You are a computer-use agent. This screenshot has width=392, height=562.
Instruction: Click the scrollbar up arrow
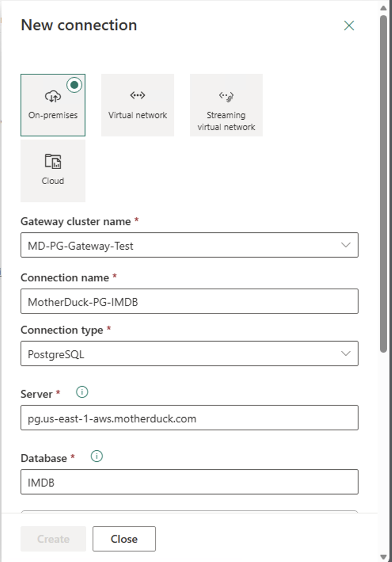383,8
